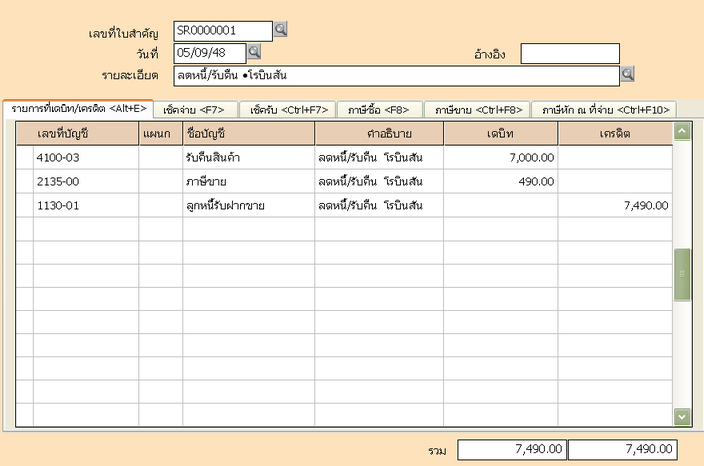This screenshot has width=704, height=466.
Task: Open the เช็ครับ <Ctrl+F7> tab
Action: coord(284,109)
